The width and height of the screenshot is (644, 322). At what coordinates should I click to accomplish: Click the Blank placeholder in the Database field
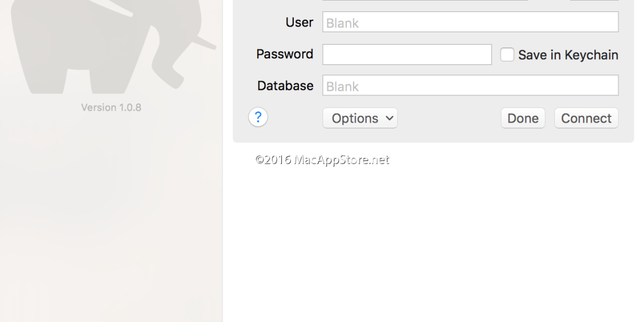(342, 86)
